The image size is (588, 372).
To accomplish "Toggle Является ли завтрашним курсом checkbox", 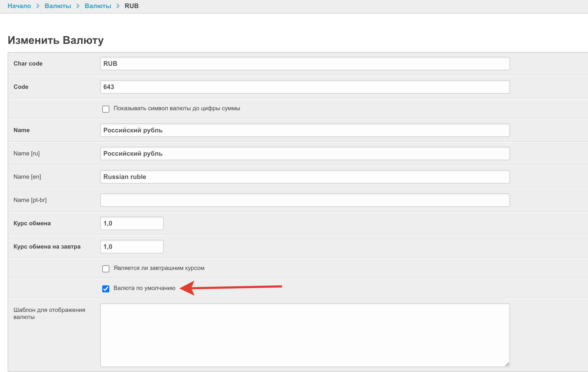I will (x=106, y=269).
